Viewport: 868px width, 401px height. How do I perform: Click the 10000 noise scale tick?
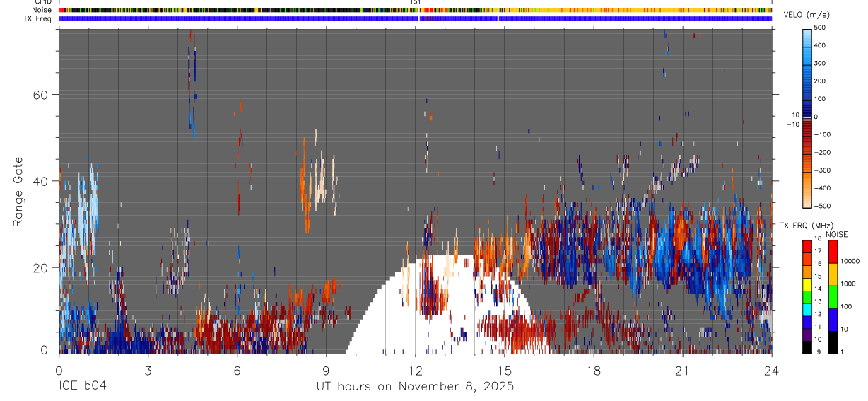(x=850, y=261)
